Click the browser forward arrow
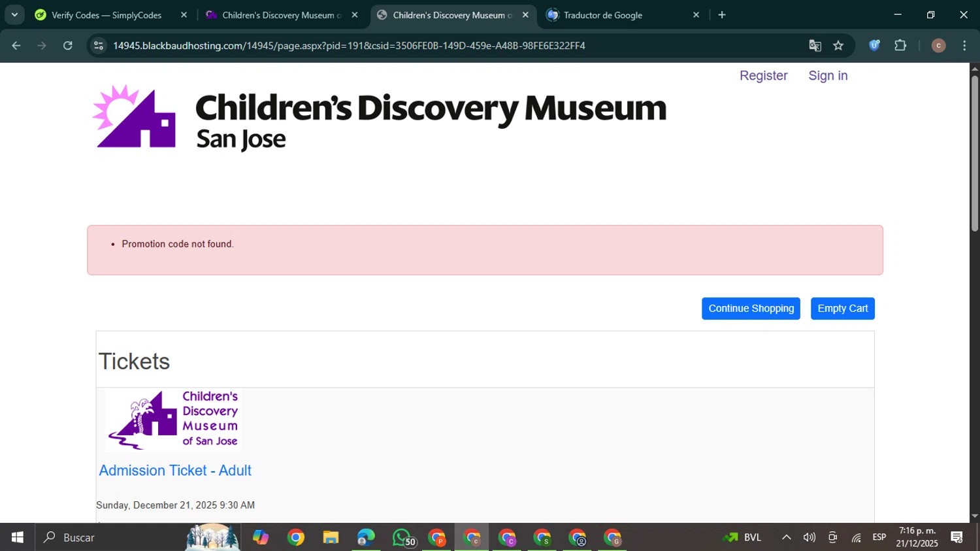The image size is (980, 551). click(x=42, y=46)
